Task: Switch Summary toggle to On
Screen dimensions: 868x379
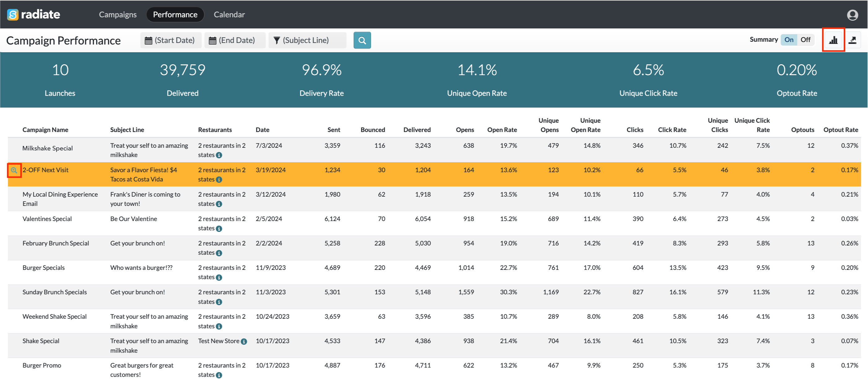Action: 788,40
